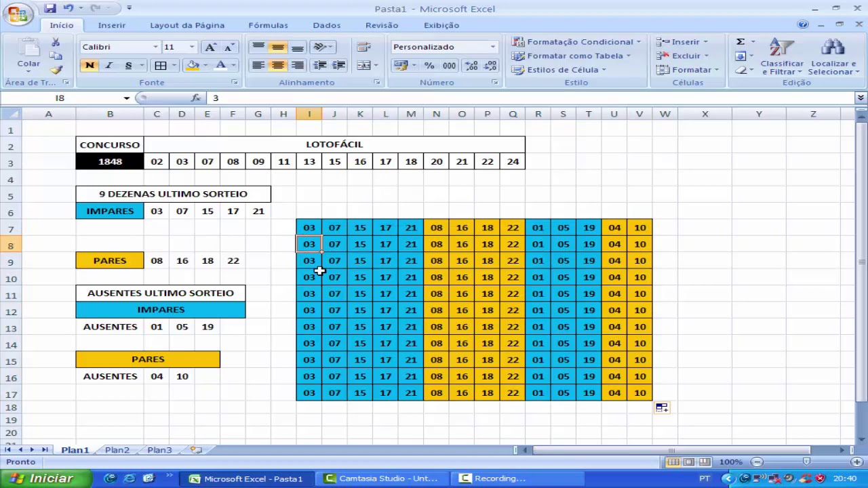Screen dimensions: 868x488
Task: Decrease font size with the small A
Action: tap(229, 47)
